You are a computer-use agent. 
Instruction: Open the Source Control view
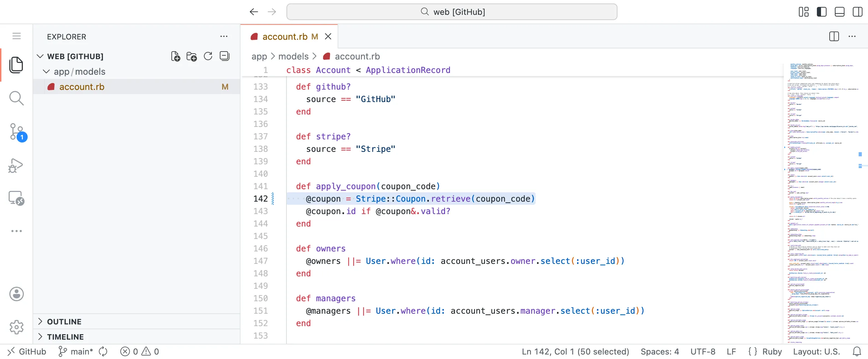tap(16, 132)
